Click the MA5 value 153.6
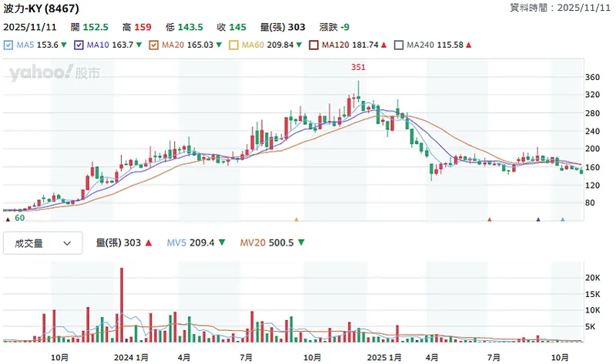 [x=48, y=45]
